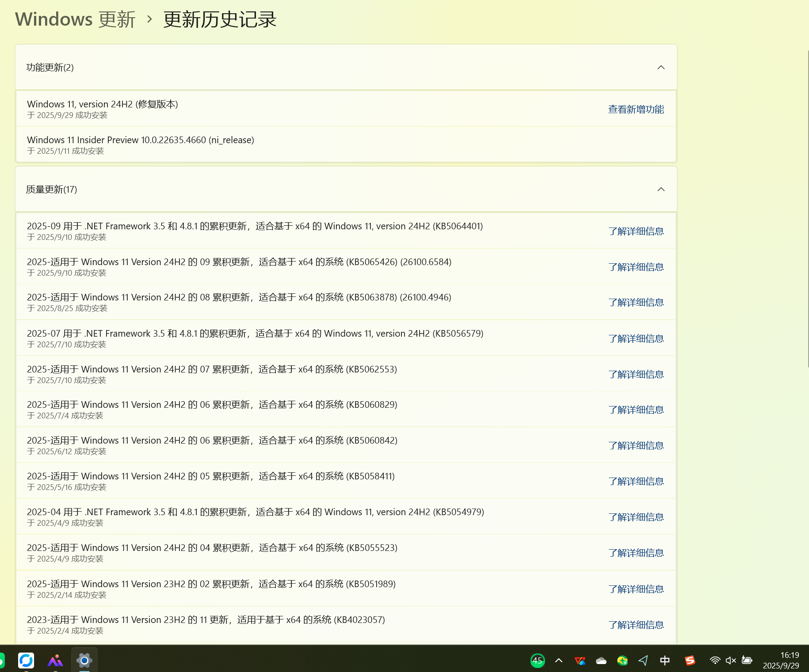Select the Insider Preview 10.0.22635.4660 entry
The width and height of the screenshot is (809, 672).
tap(141, 140)
